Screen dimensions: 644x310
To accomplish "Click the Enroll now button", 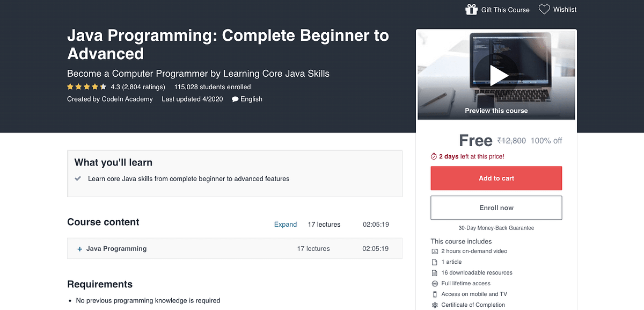I will [496, 207].
